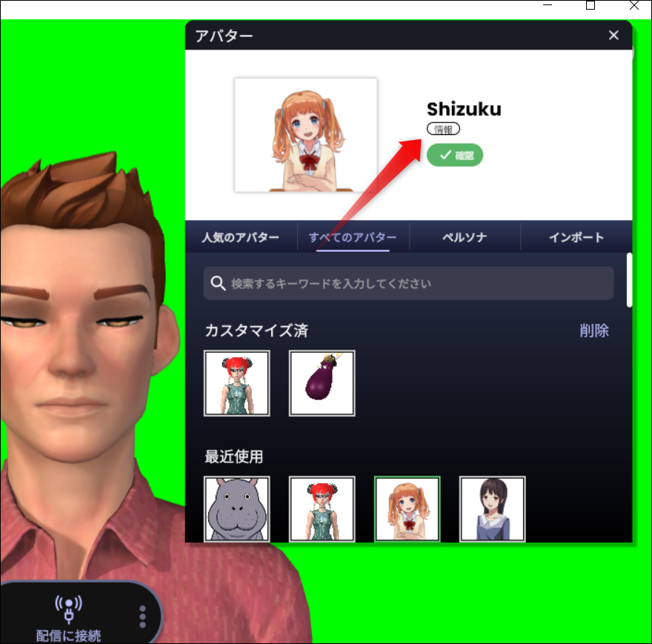Maximize the application window
652x644 pixels.
[x=590, y=5]
